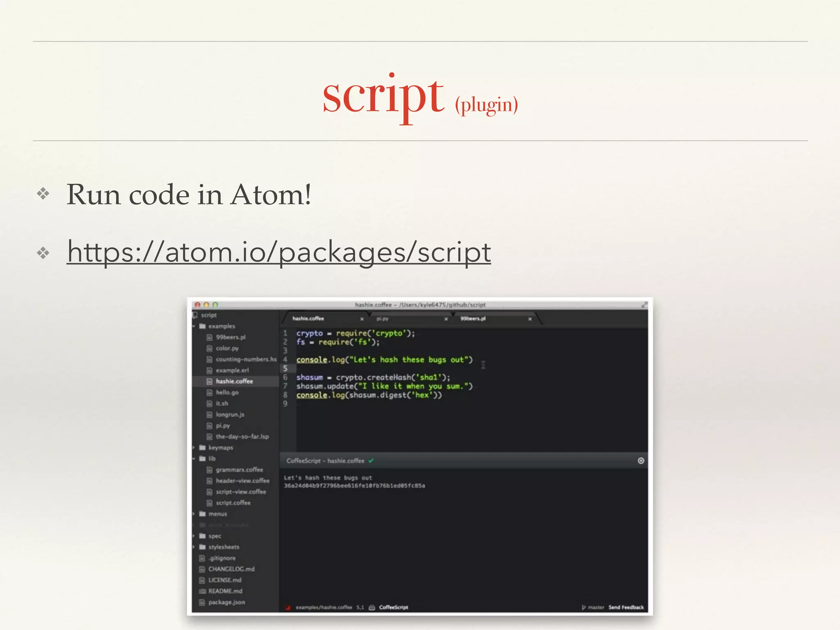This screenshot has height=630, width=840.
Task: Close the hashie.coffee tab
Action: pos(362,319)
